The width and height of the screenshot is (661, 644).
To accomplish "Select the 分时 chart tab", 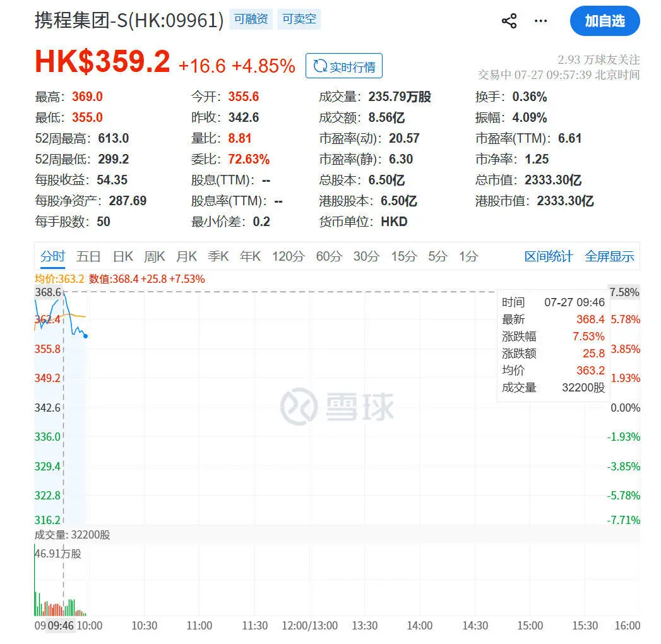I will (x=52, y=256).
